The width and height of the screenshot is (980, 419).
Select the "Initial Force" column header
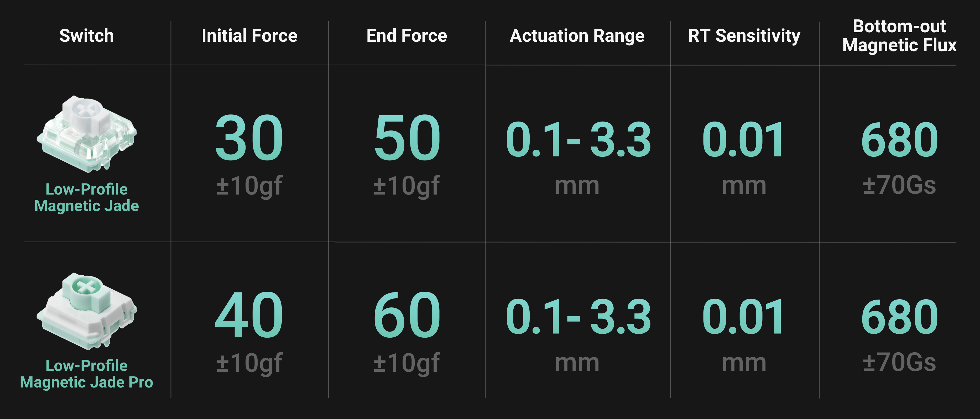249,36
